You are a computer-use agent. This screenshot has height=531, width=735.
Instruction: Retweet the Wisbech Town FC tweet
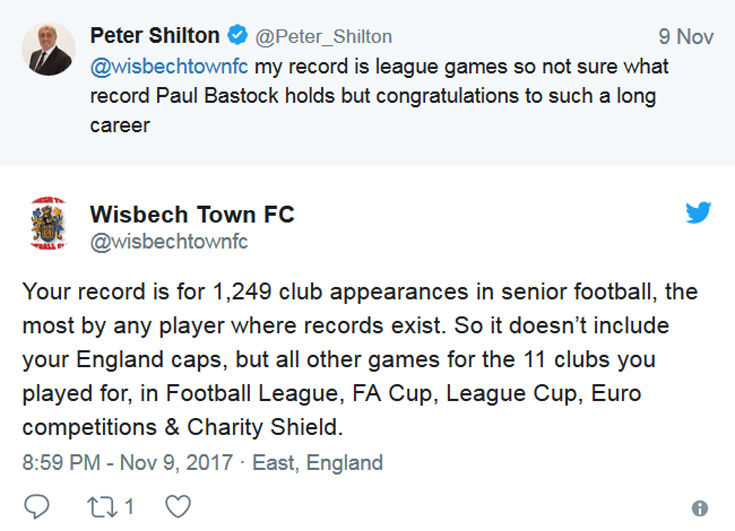click(x=99, y=506)
